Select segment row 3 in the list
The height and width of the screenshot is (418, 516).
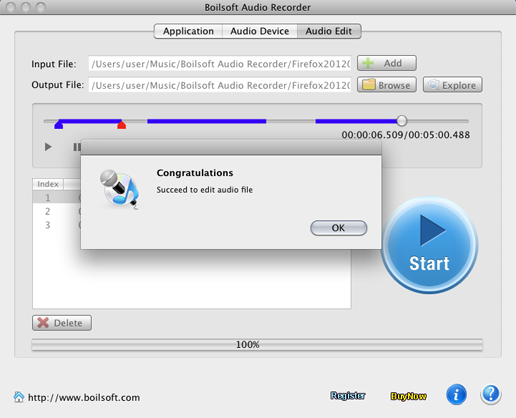57,225
